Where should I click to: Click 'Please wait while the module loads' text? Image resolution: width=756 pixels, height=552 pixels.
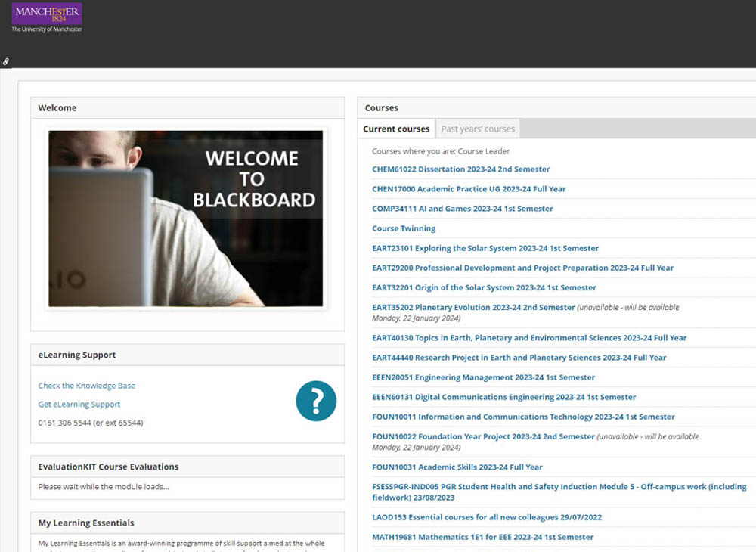click(104, 487)
